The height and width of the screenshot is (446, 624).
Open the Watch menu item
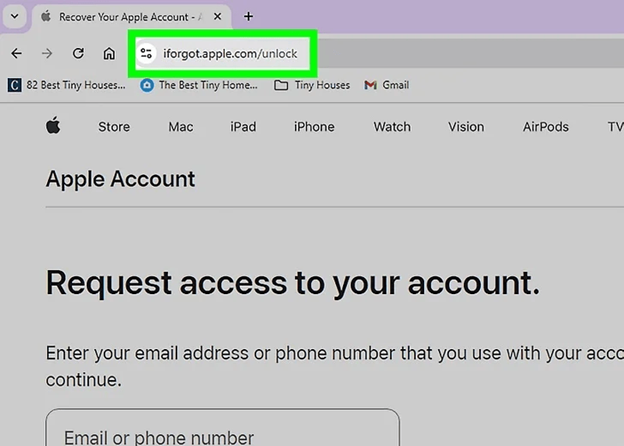(x=392, y=127)
